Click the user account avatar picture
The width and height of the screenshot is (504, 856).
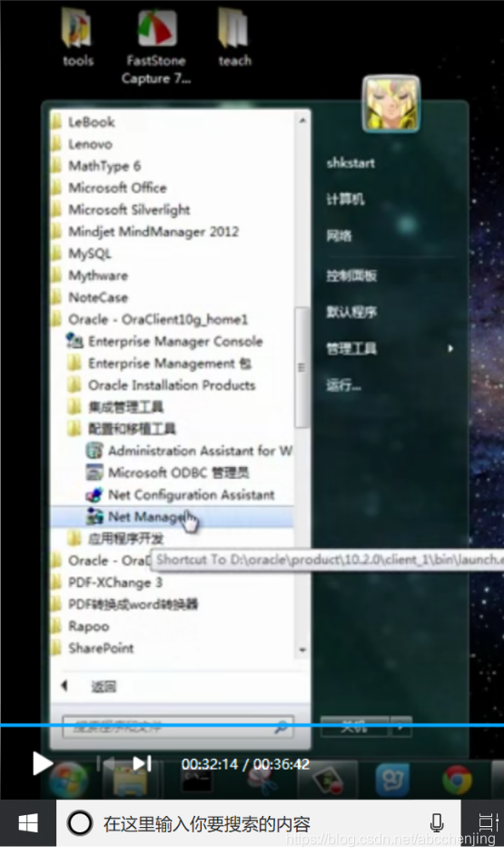click(390, 104)
